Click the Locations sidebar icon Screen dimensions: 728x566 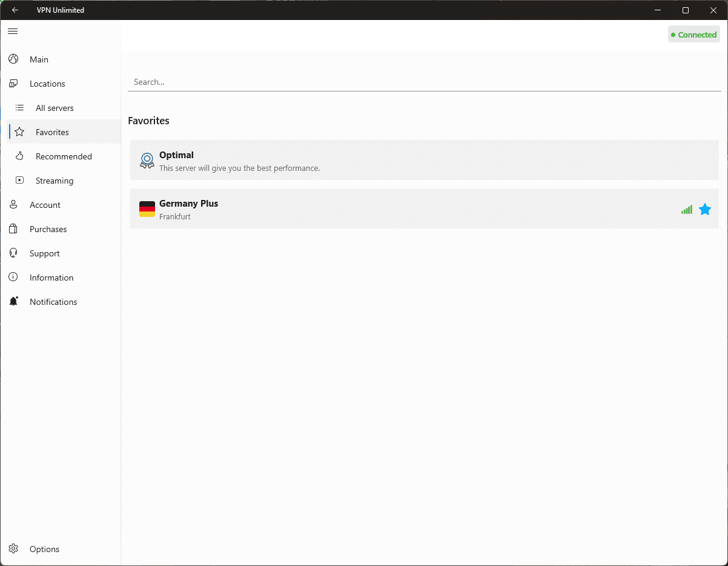click(x=13, y=84)
